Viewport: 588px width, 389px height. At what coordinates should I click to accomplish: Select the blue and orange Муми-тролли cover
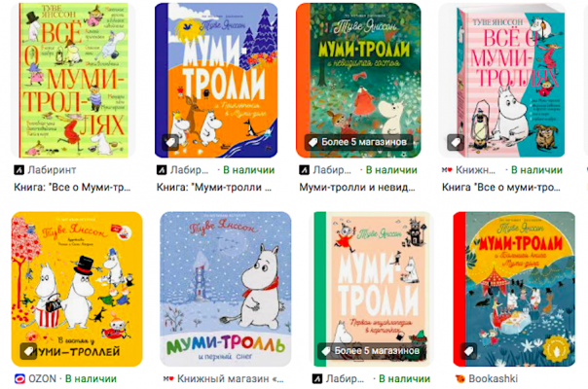click(x=216, y=80)
